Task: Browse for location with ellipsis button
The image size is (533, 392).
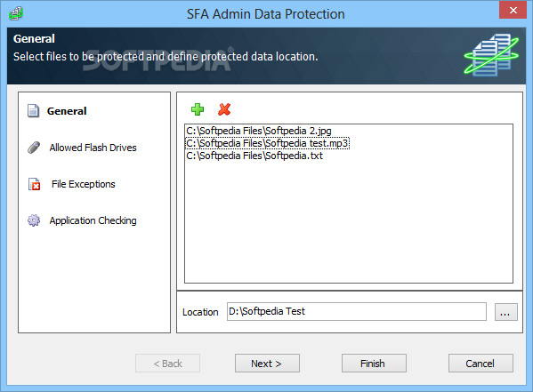Action: pos(505,312)
